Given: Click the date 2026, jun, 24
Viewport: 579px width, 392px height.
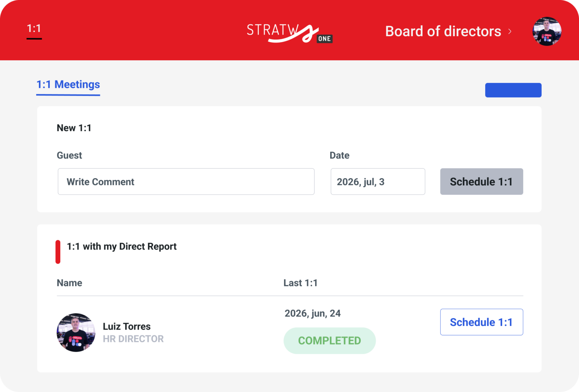Looking at the screenshot, I should coord(312,313).
